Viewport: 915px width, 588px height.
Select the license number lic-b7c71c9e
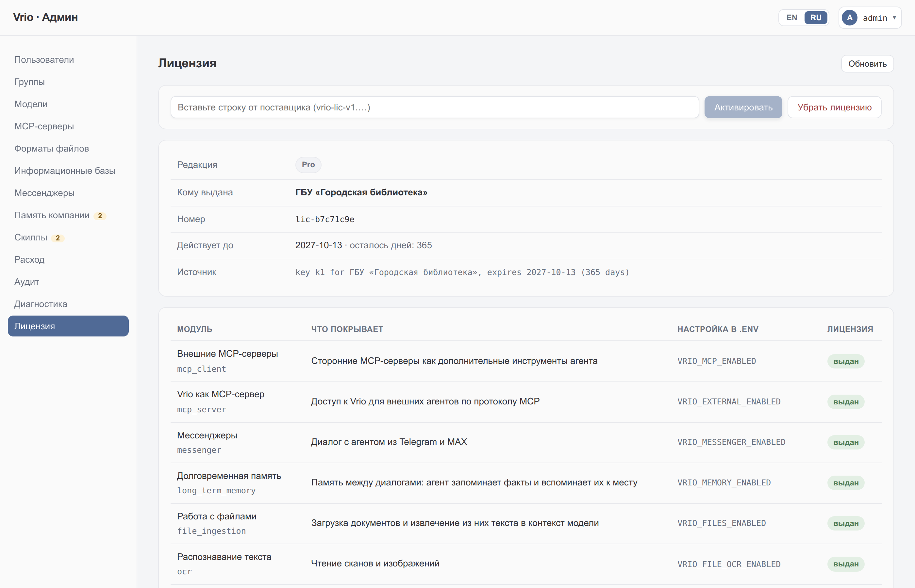tap(325, 219)
